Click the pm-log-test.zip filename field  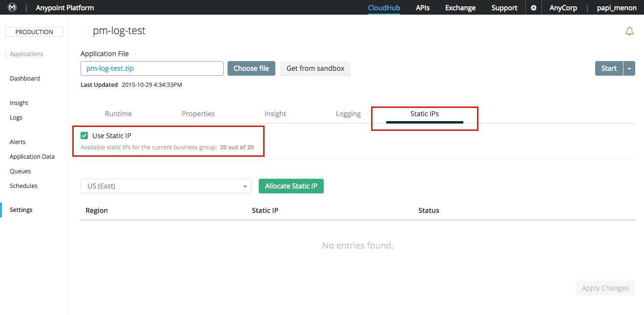151,68
